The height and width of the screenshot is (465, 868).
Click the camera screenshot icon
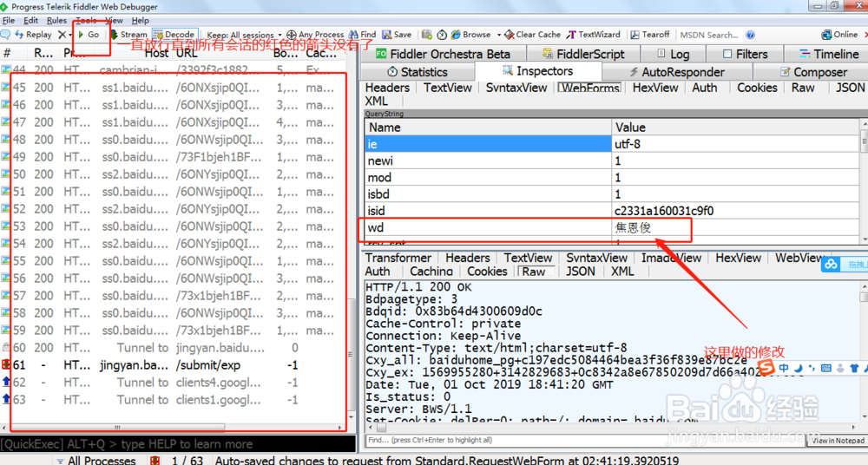[x=426, y=35]
